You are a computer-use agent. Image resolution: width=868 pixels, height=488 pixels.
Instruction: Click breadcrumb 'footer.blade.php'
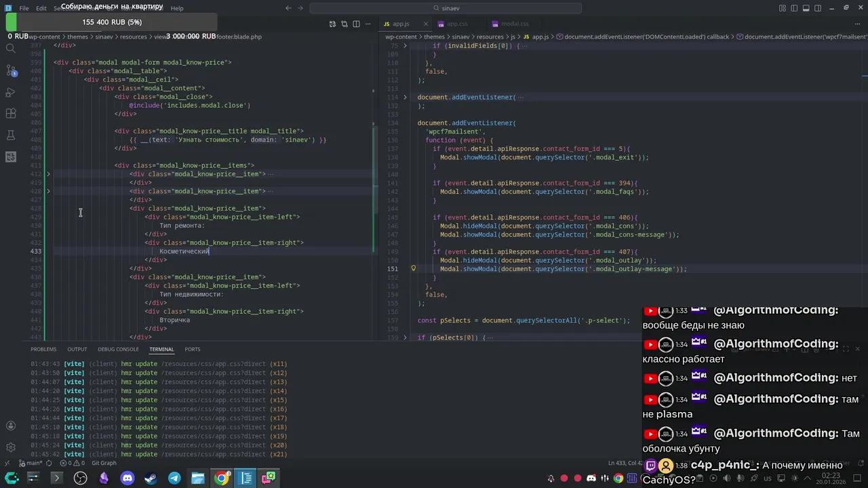(x=239, y=37)
